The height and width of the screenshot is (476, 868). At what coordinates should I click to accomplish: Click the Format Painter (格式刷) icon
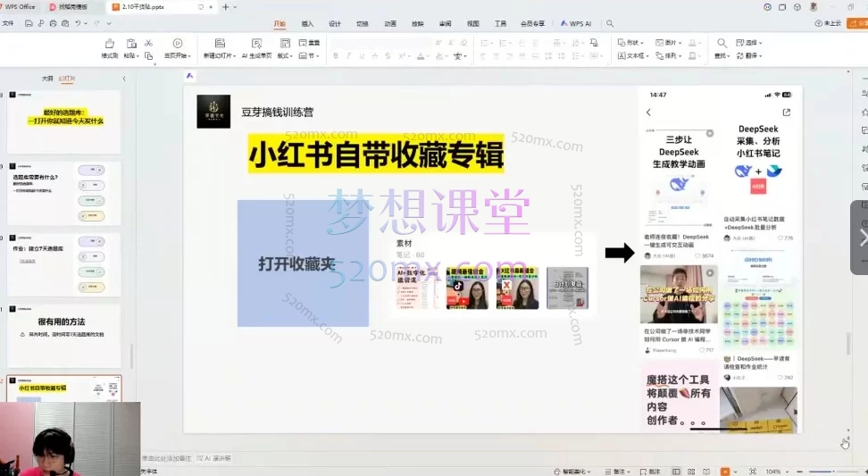click(110, 43)
